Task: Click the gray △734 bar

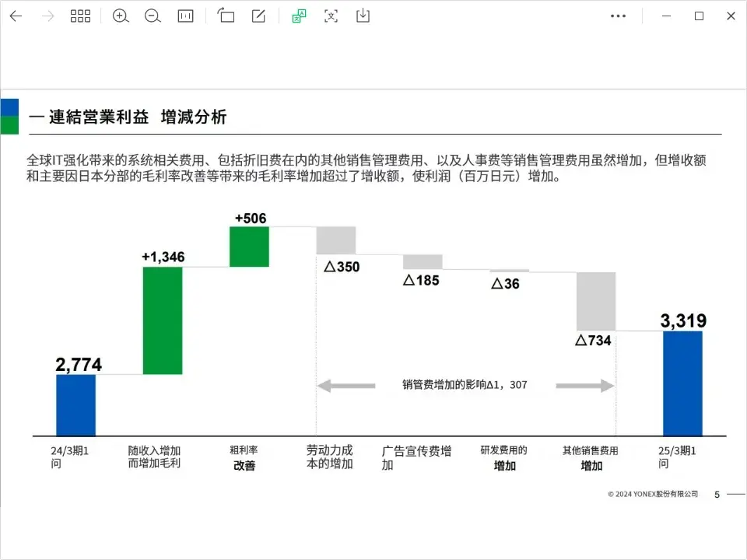Action: pyautogui.click(x=596, y=301)
